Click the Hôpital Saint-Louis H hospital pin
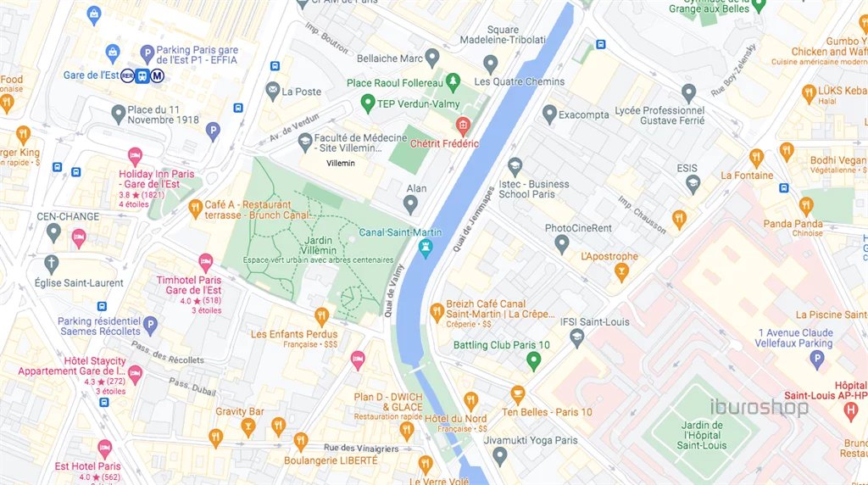The width and height of the screenshot is (868, 485). 851,412
